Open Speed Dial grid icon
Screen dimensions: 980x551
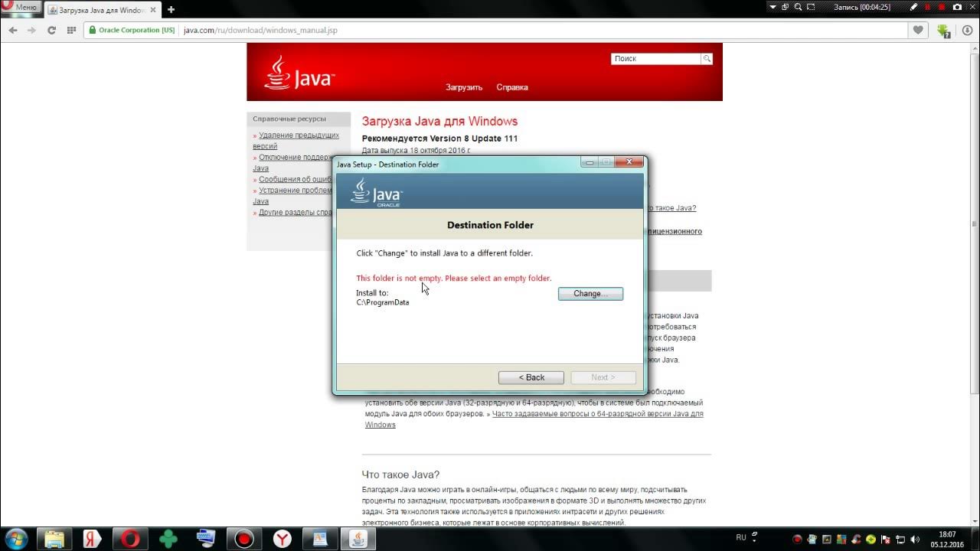coord(71,31)
